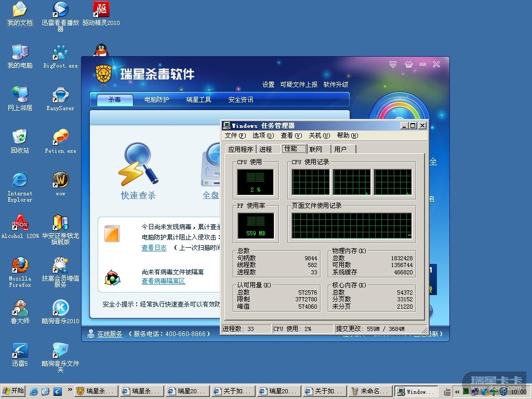Click the virus quarantine icon in Rising
The width and height of the screenshot is (532, 399).
(112, 277)
